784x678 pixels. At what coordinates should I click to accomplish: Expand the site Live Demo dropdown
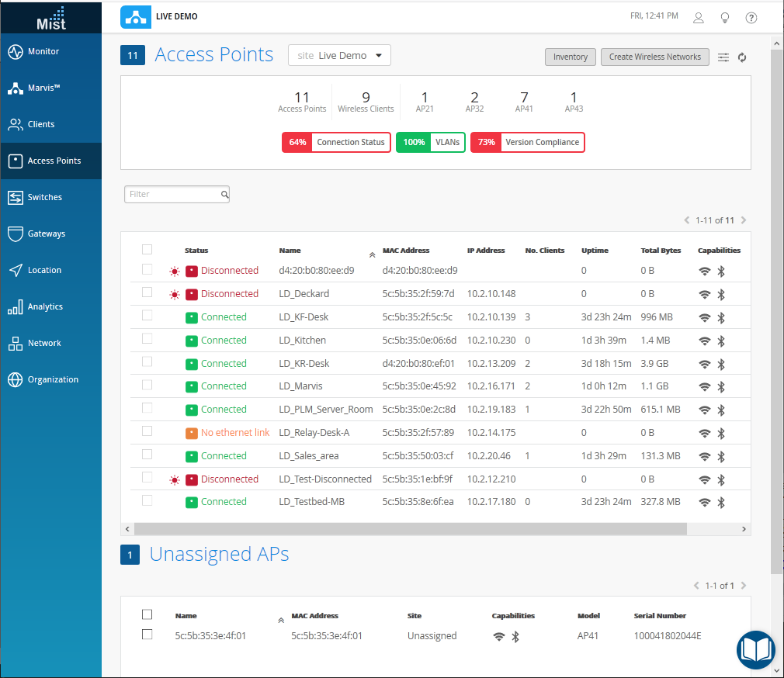[379, 56]
